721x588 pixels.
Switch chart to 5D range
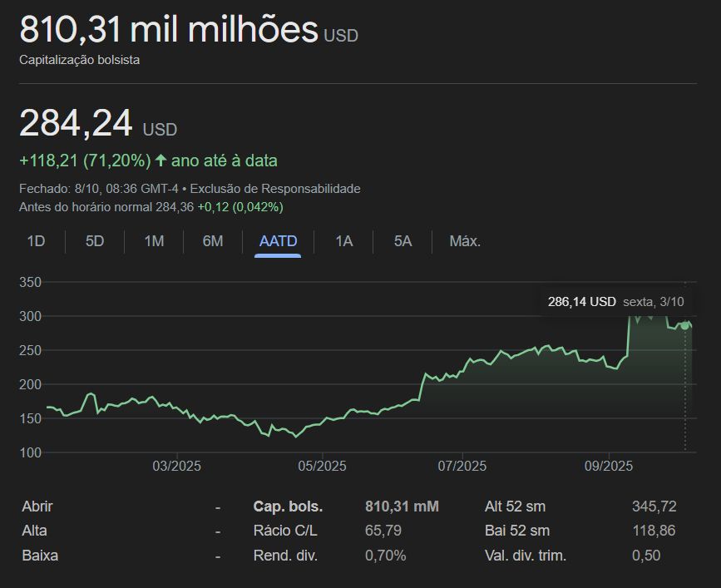click(x=95, y=241)
